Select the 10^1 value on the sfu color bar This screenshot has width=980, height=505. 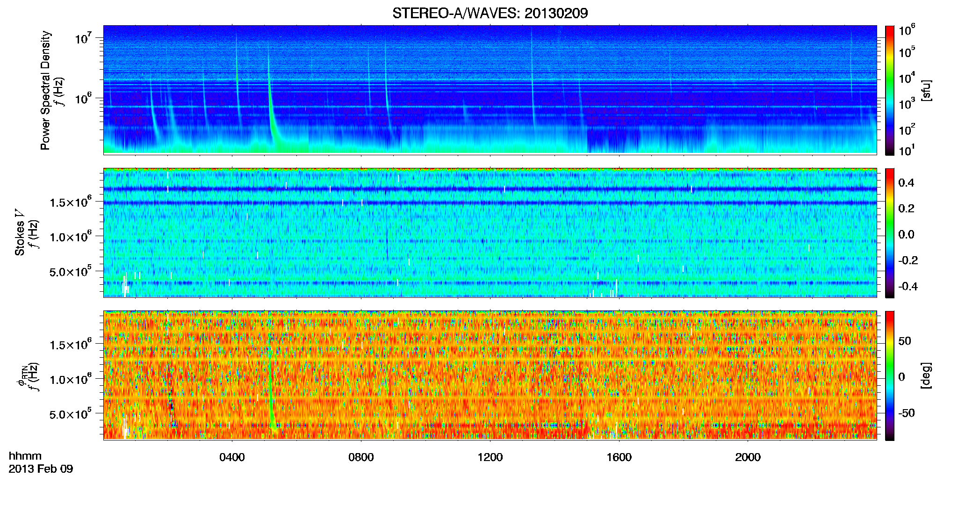tap(907, 150)
